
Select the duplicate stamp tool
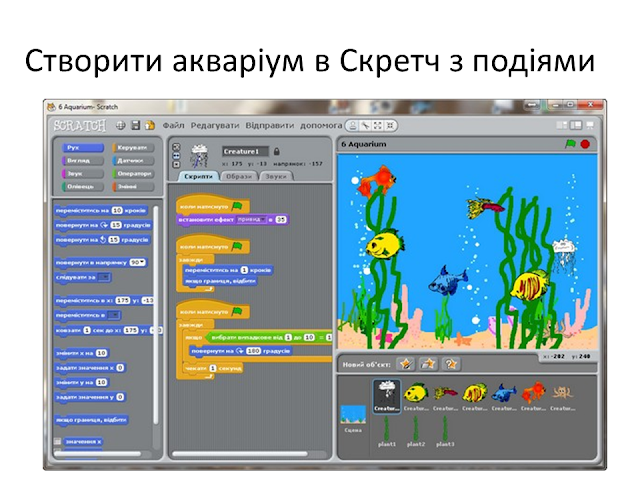[353, 126]
